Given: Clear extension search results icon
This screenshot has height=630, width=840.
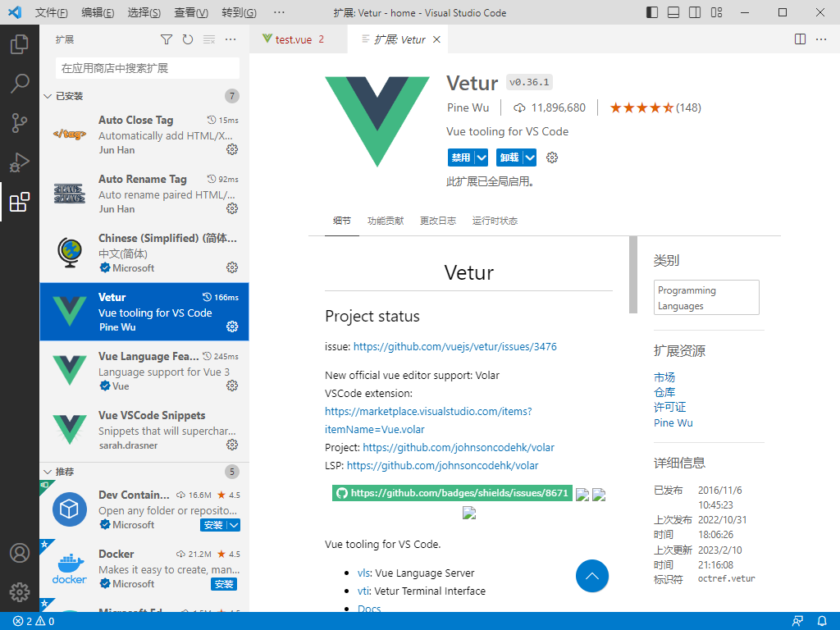Looking at the screenshot, I should pos(209,39).
